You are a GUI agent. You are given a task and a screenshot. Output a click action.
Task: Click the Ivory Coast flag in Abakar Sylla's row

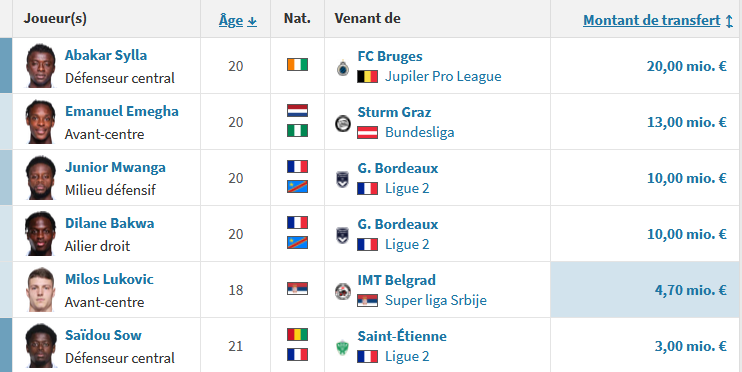[297, 65]
